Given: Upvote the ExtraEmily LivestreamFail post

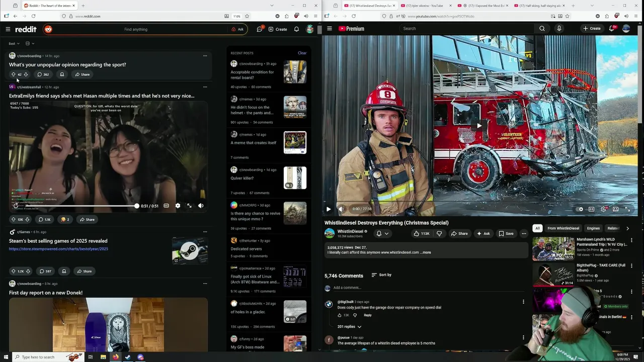Looking at the screenshot, I should (x=14, y=219).
